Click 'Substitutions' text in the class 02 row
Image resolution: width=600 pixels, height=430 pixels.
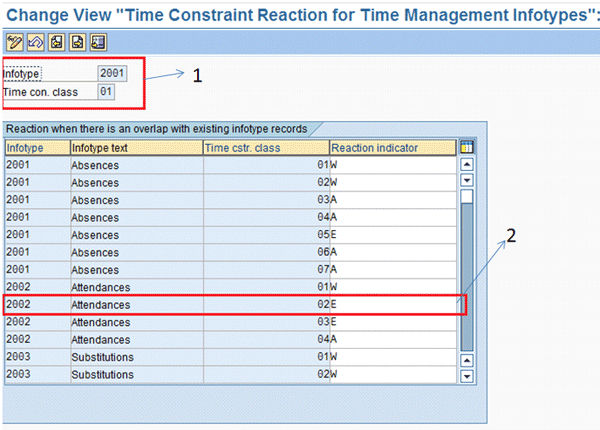103,375
